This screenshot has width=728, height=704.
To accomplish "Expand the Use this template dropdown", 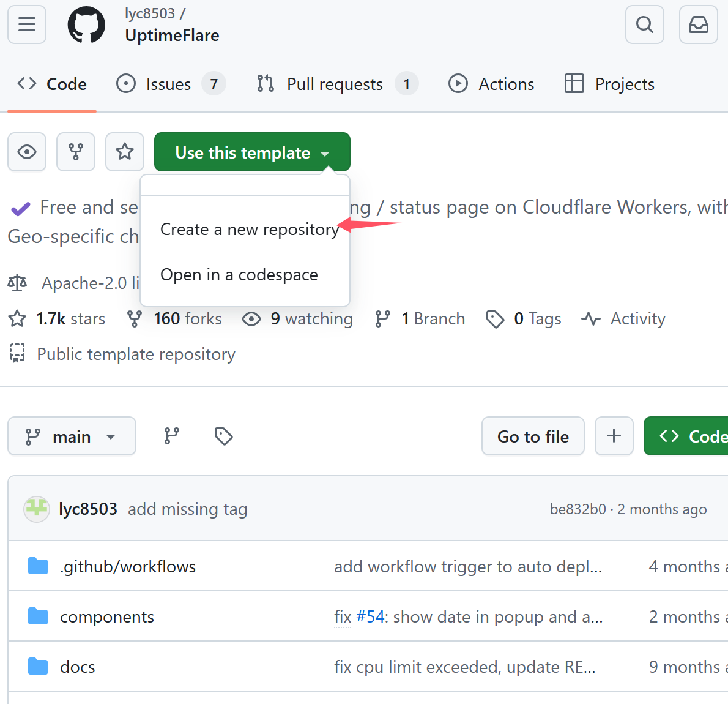I will point(252,152).
